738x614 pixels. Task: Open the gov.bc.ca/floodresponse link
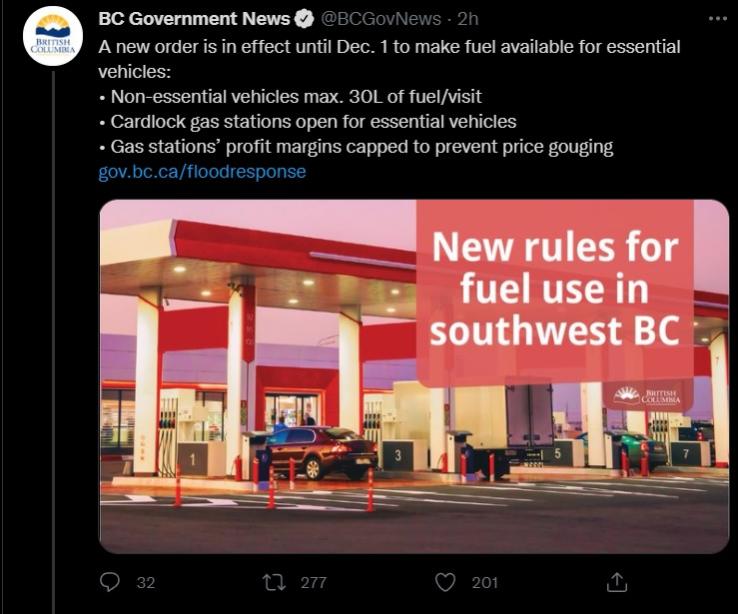click(x=202, y=171)
